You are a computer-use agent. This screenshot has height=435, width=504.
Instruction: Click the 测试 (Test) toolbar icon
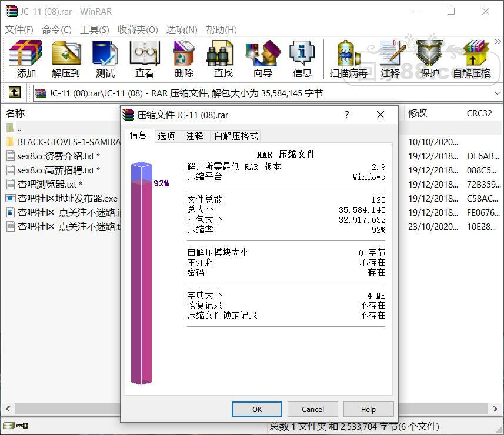[x=105, y=59]
